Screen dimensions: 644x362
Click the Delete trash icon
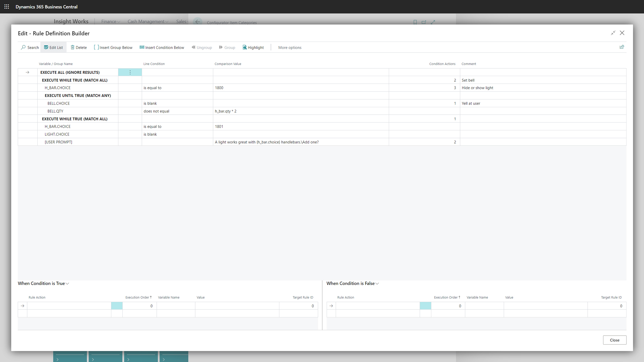point(72,47)
